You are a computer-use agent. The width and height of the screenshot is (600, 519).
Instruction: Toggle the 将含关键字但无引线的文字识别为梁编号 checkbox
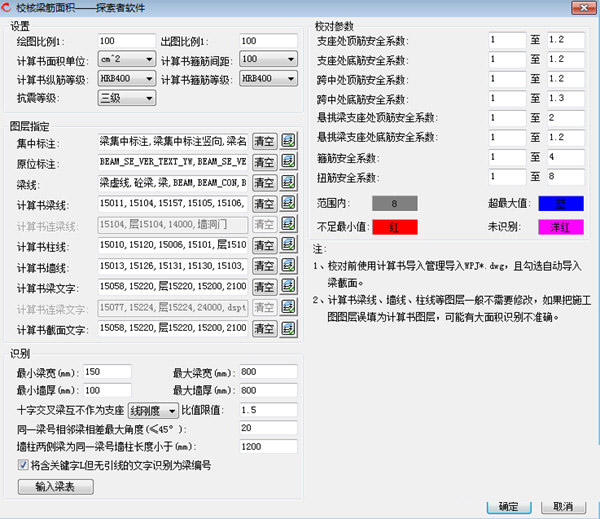pyautogui.click(x=24, y=466)
